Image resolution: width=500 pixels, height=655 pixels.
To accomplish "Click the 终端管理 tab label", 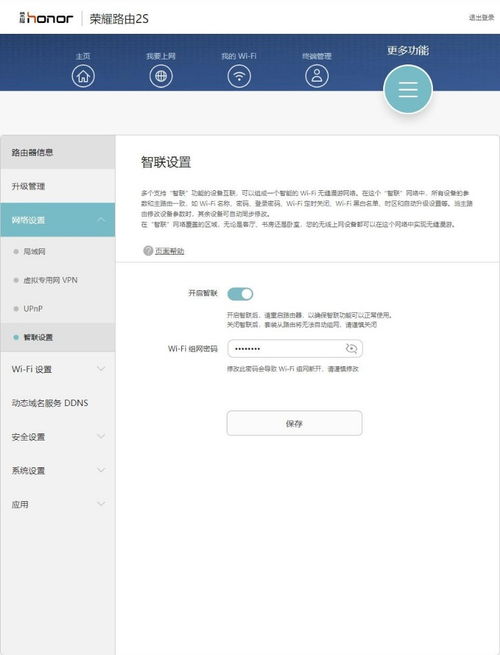I will pyautogui.click(x=317, y=56).
